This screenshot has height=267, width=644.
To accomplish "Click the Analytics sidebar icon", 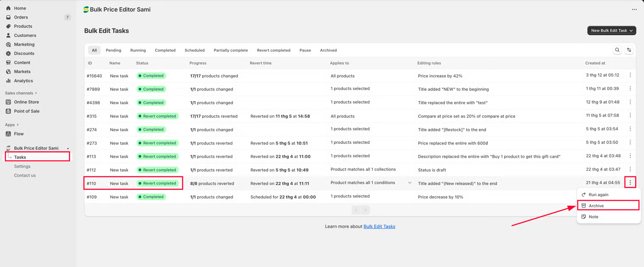I will pyautogui.click(x=8, y=81).
